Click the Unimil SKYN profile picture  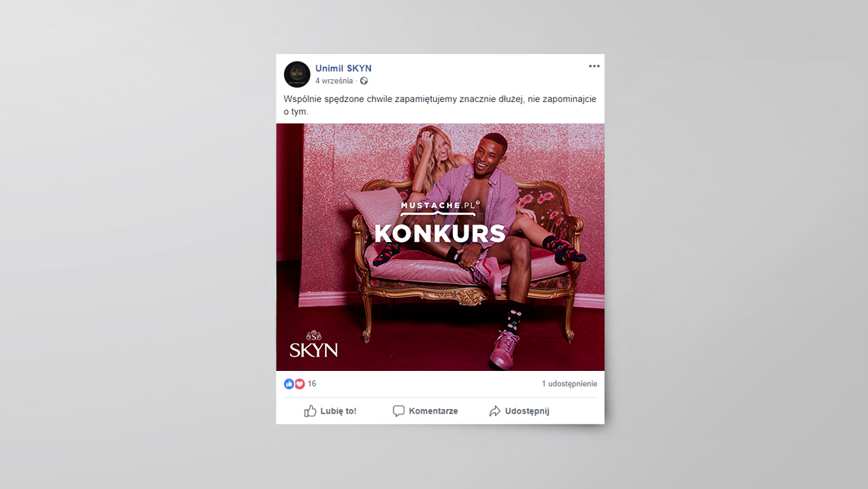(x=297, y=74)
